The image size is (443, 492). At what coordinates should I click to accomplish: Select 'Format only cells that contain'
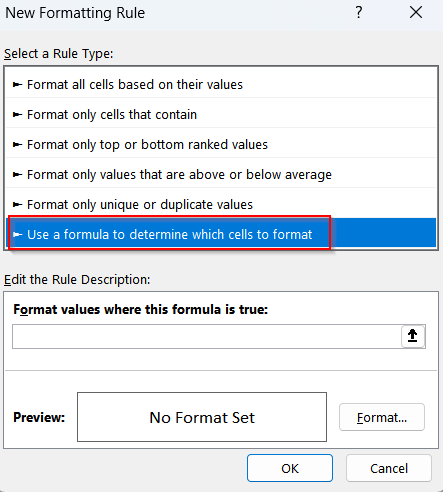click(x=221, y=115)
